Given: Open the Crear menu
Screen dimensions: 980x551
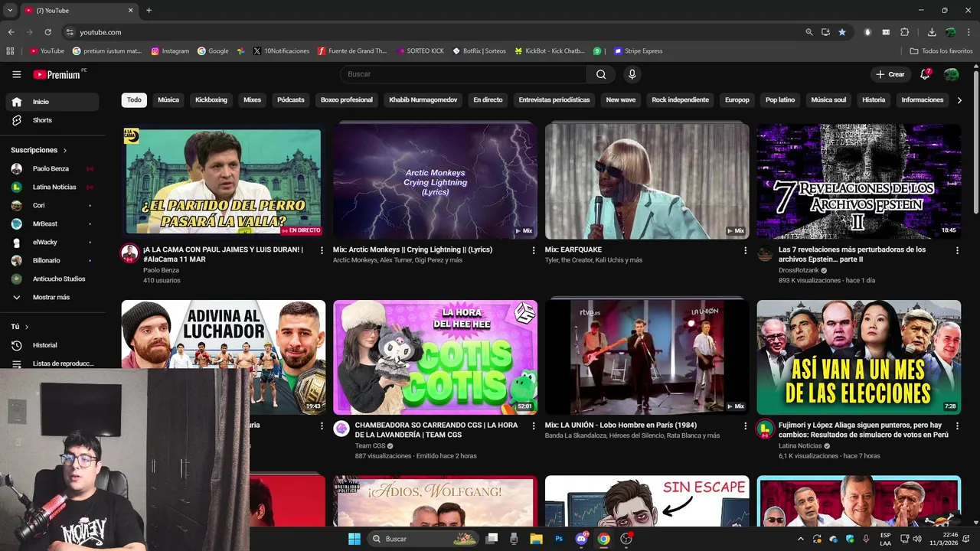Looking at the screenshot, I should 890,74.
